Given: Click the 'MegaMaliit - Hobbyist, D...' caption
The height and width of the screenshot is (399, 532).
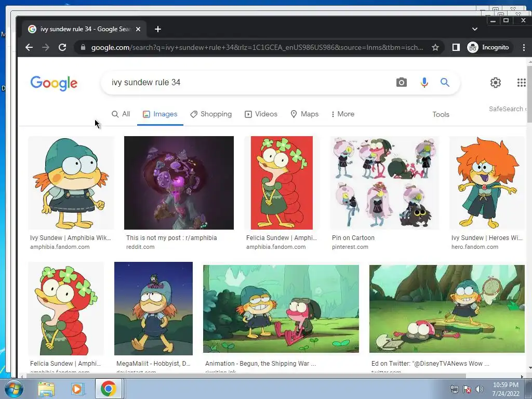Looking at the screenshot, I should click(153, 364).
